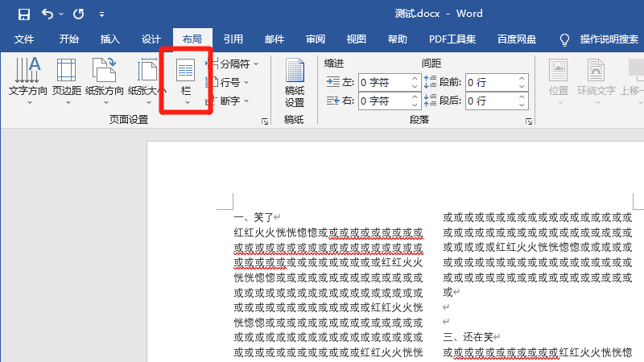Open 页面设置 dialog launcher
This screenshot has width=644, height=362.
(x=265, y=121)
